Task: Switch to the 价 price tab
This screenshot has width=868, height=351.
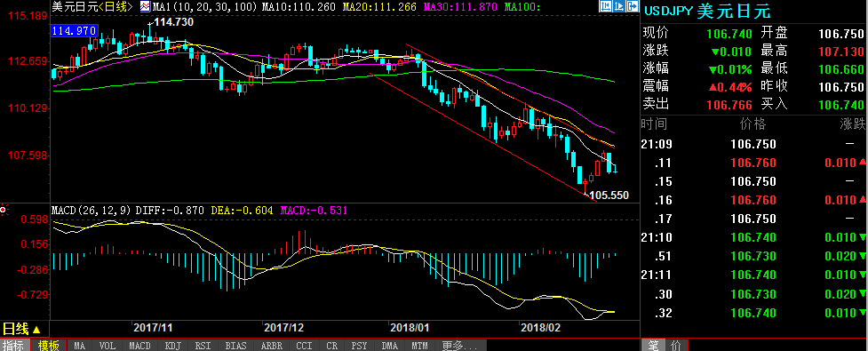Action: (675, 346)
